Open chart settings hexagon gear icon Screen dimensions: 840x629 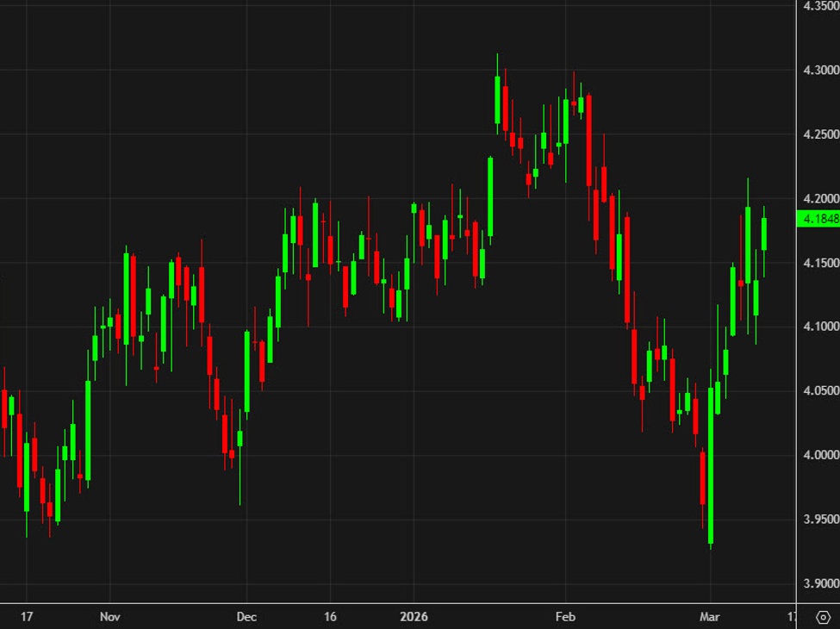point(821,617)
